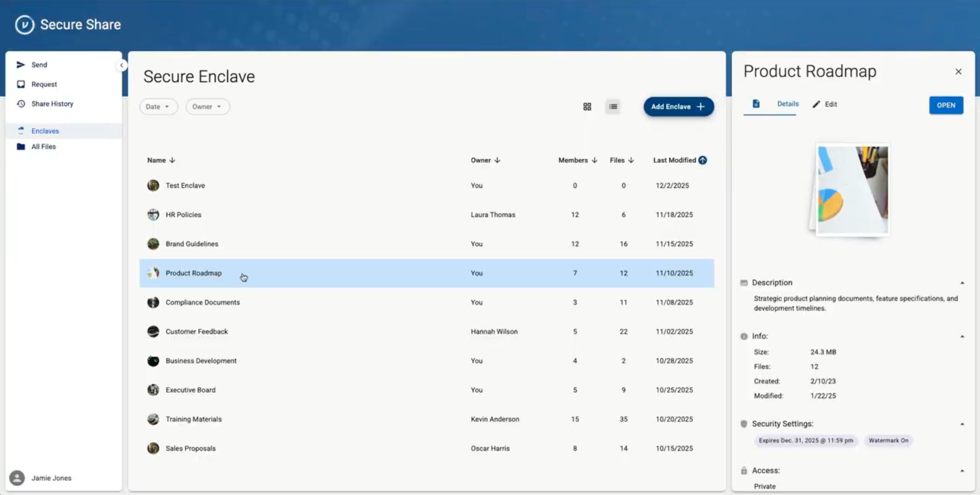Switch to list view layout
Image resolution: width=980 pixels, height=495 pixels.
[x=612, y=107]
